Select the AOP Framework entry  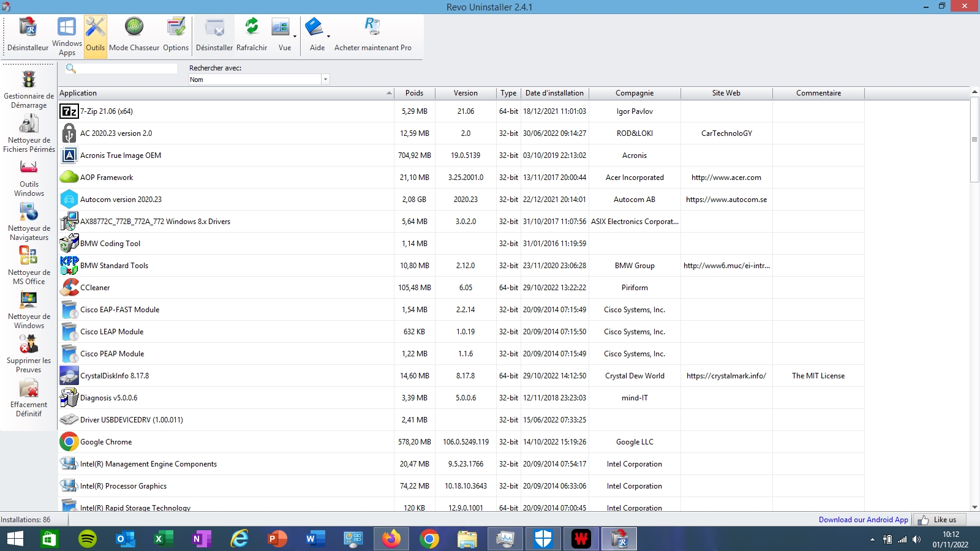461,178
